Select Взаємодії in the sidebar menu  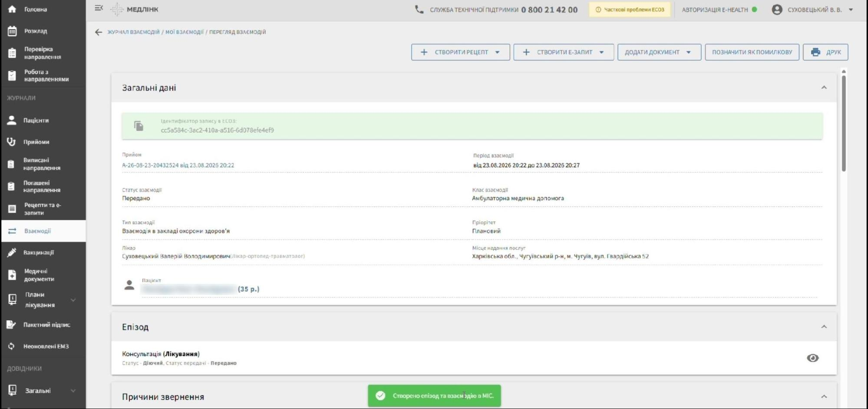click(43, 231)
